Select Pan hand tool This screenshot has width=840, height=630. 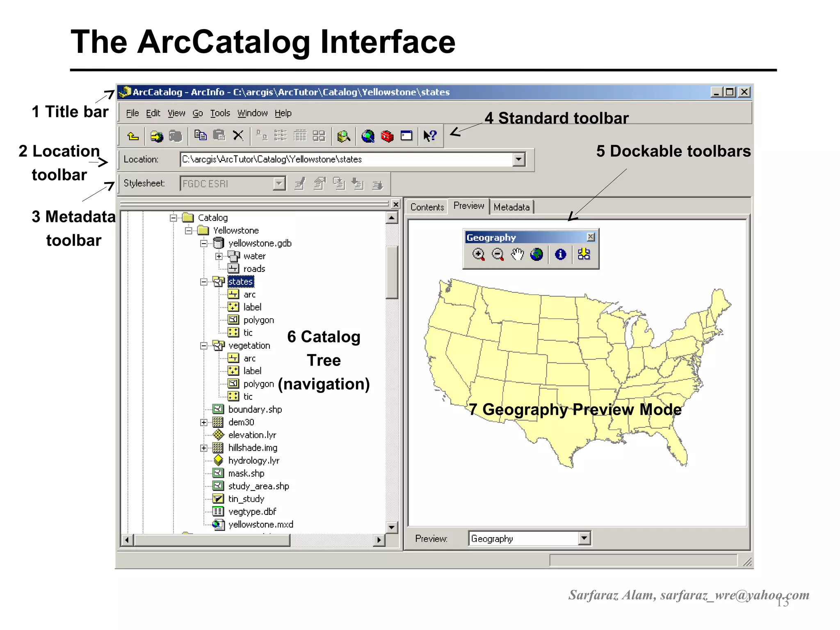click(x=517, y=255)
